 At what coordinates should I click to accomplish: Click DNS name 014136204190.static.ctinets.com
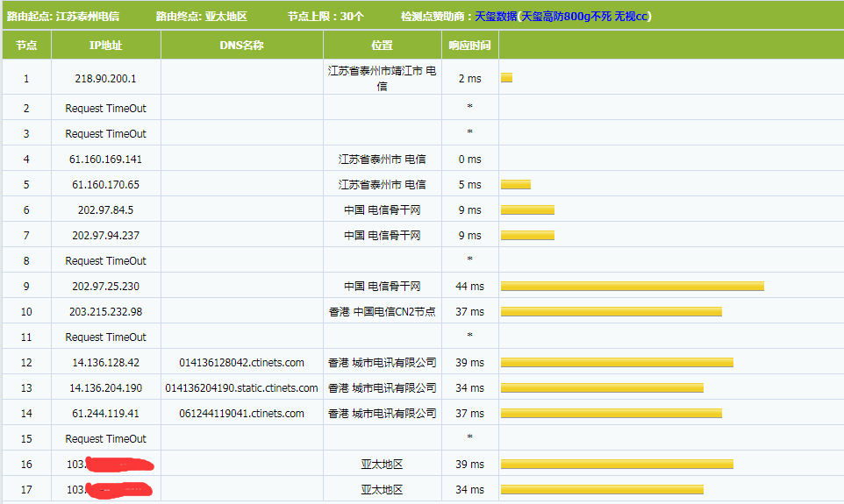[241, 388]
